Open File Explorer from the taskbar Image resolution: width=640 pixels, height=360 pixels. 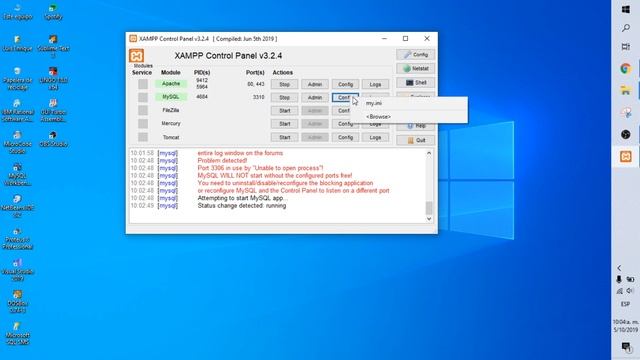click(626, 90)
